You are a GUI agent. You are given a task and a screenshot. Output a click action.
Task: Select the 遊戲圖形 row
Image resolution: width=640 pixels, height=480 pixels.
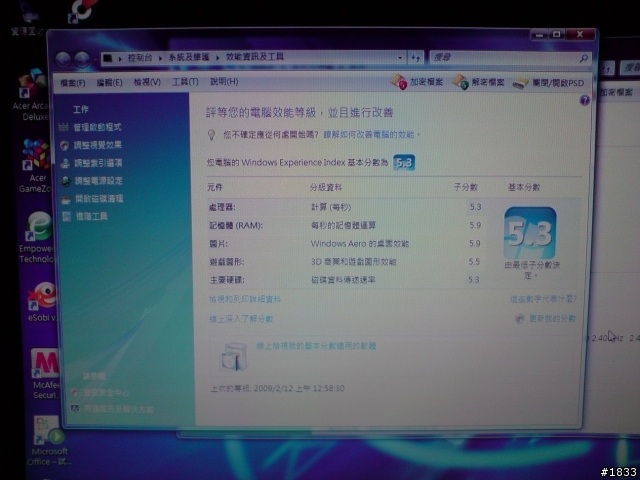[347, 262]
